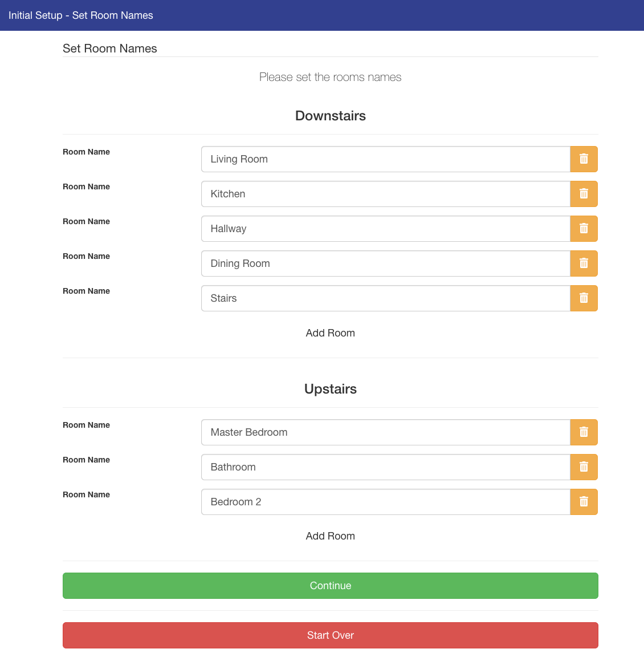Focus the Hallway room name input
Image resolution: width=644 pixels, height=657 pixels.
click(386, 228)
